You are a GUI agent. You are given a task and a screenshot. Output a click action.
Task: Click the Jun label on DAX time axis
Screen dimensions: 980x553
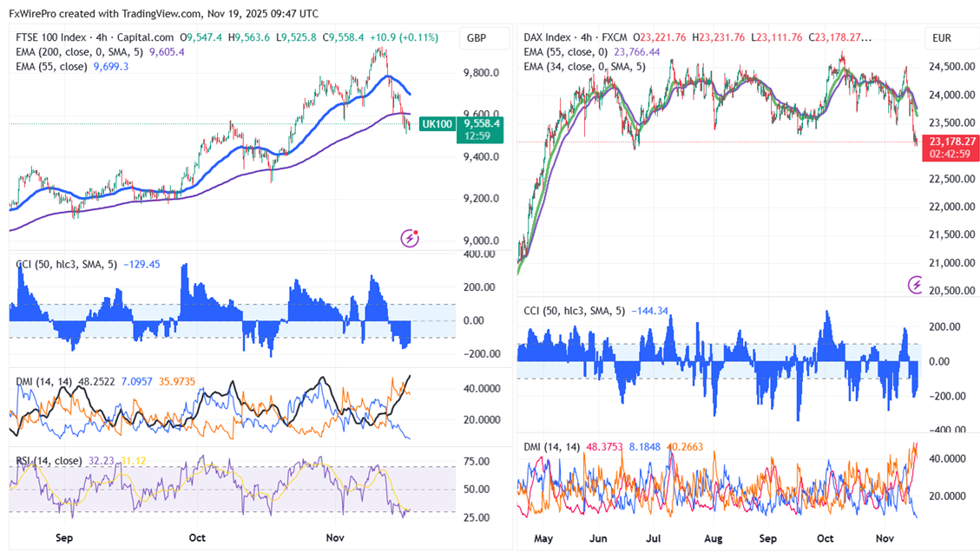click(x=598, y=538)
